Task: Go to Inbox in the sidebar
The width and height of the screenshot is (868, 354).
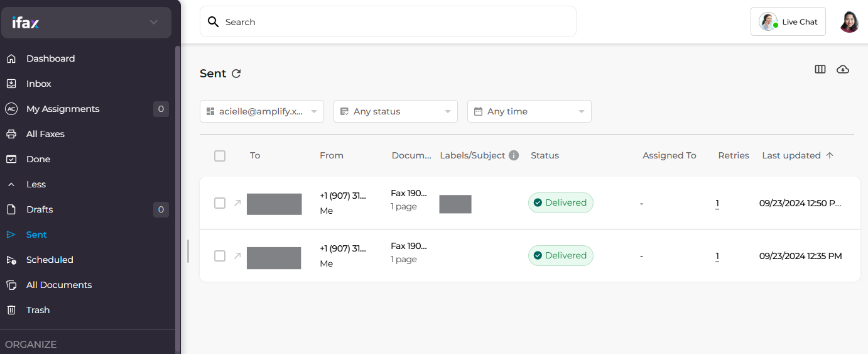Action: pos(38,84)
